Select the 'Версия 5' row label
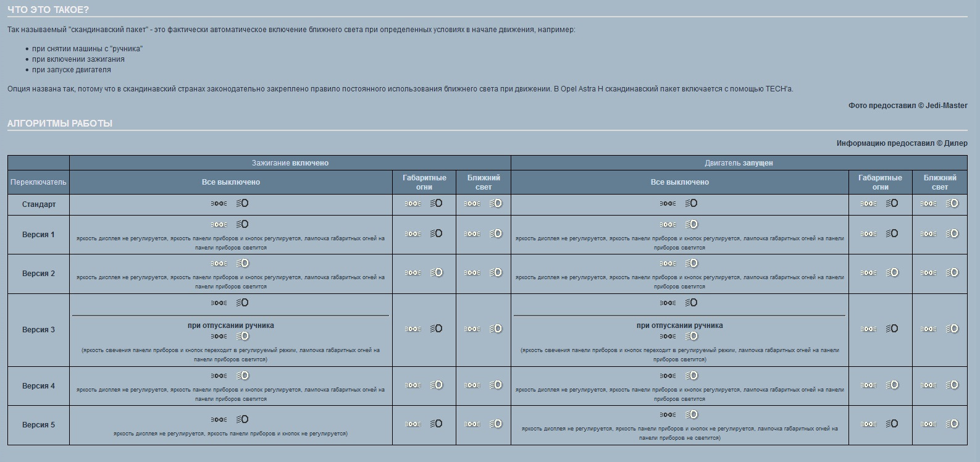Viewport: 980px width, 462px height. coord(38,425)
